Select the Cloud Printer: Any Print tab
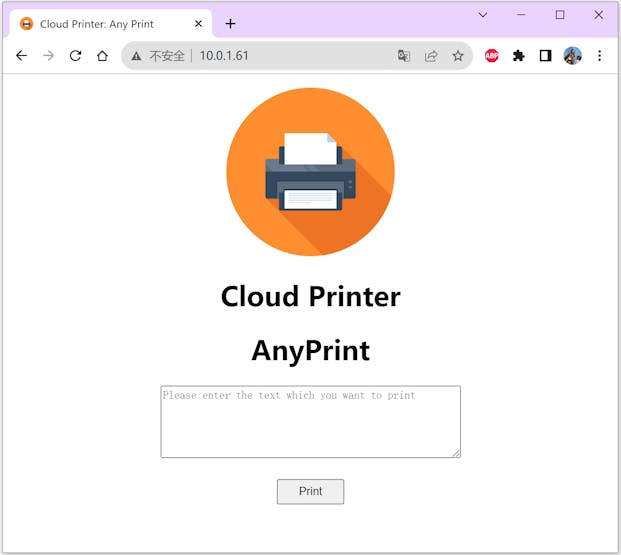Viewport: 621px width, 555px height. point(111,24)
